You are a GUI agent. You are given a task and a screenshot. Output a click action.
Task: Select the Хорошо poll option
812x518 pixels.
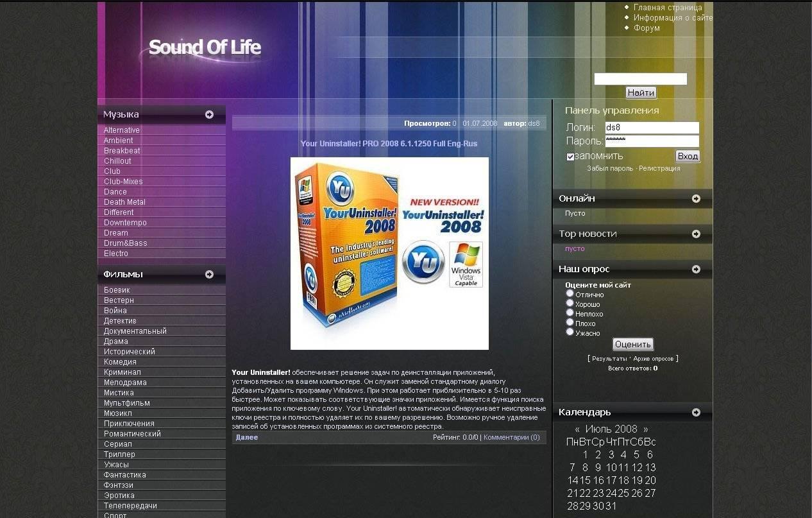pyautogui.click(x=570, y=303)
